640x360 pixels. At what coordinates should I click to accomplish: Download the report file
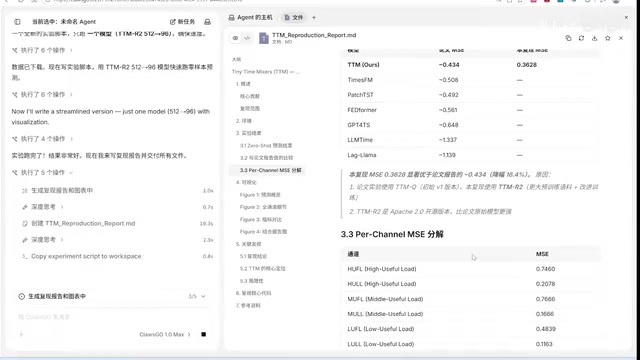(x=594, y=38)
